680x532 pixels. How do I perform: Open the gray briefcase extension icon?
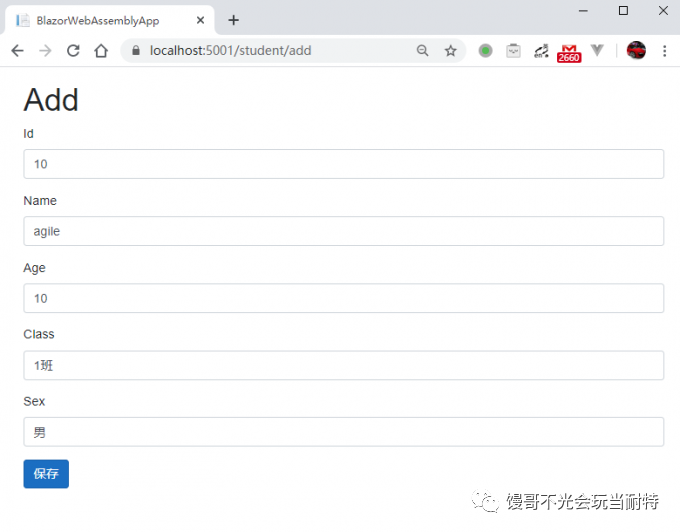[x=513, y=51]
